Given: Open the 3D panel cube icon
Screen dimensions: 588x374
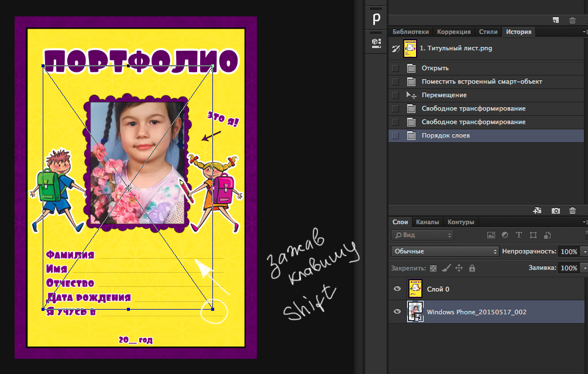Looking at the screenshot, I should click(x=377, y=43).
